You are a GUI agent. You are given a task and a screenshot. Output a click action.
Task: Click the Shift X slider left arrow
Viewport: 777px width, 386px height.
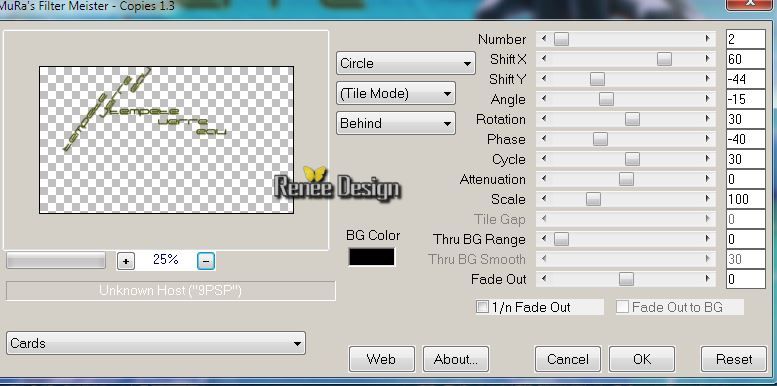pos(544,59)
